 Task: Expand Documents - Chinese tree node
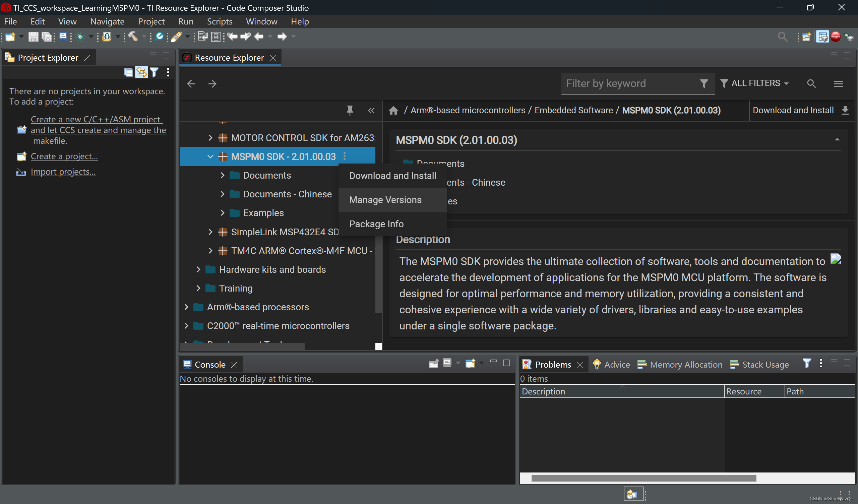(222, 194)
